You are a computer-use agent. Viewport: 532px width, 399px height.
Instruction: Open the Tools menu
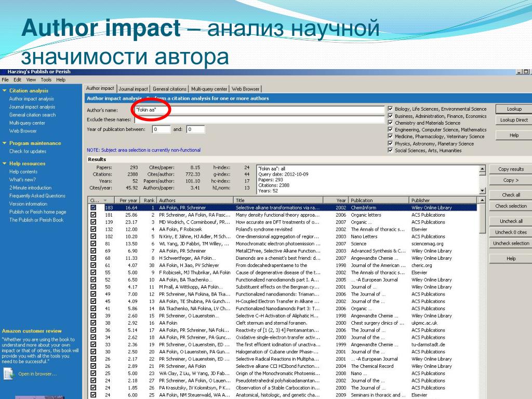pos(46,79)
